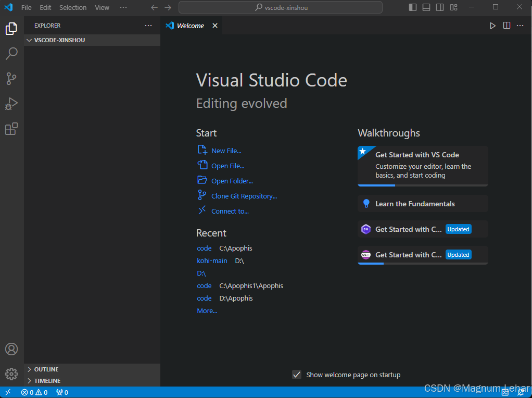Open the View menu
This screenshot has height=398, width=532.
[102, 7]
